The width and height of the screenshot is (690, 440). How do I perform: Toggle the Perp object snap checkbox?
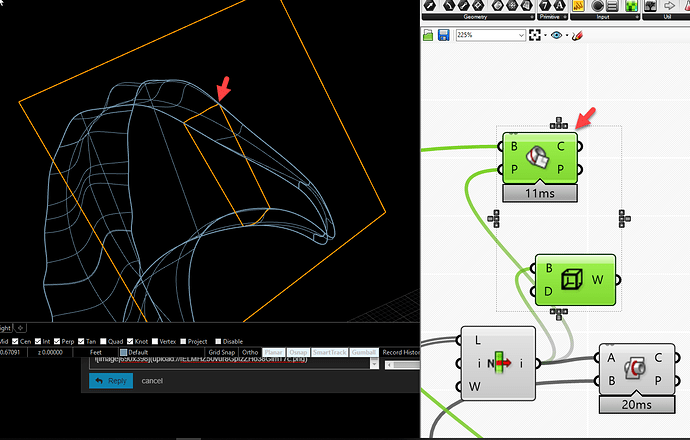[x=57, y=341]
